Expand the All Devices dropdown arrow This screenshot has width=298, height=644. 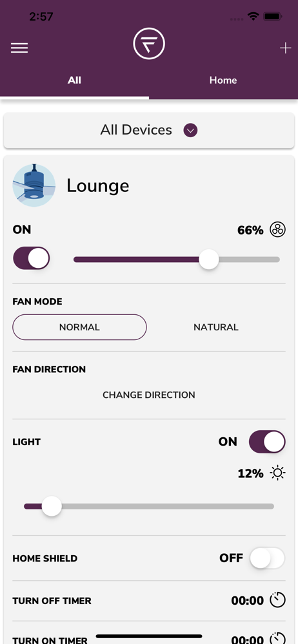click(190, 131)
